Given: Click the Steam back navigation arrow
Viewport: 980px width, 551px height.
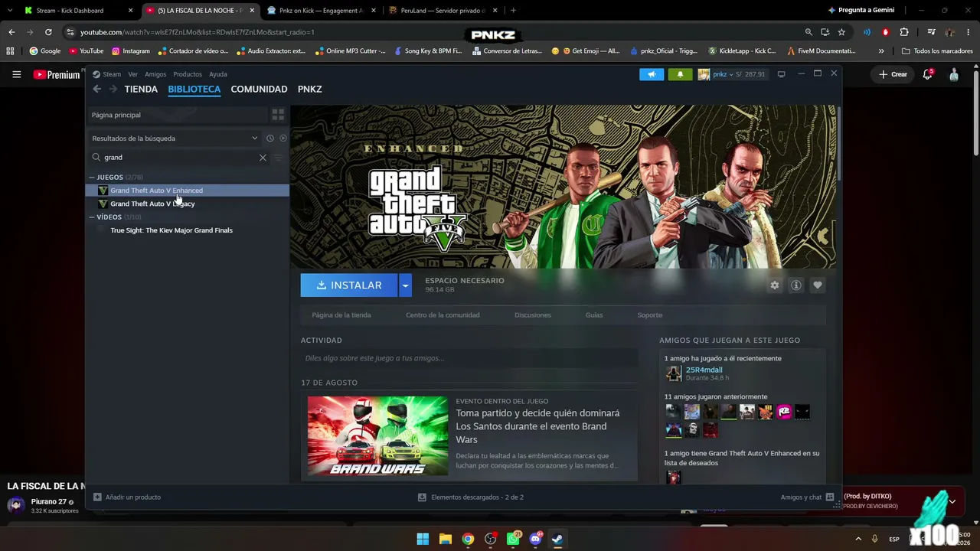Looking at the screenshot, I should tap(97, 89).
